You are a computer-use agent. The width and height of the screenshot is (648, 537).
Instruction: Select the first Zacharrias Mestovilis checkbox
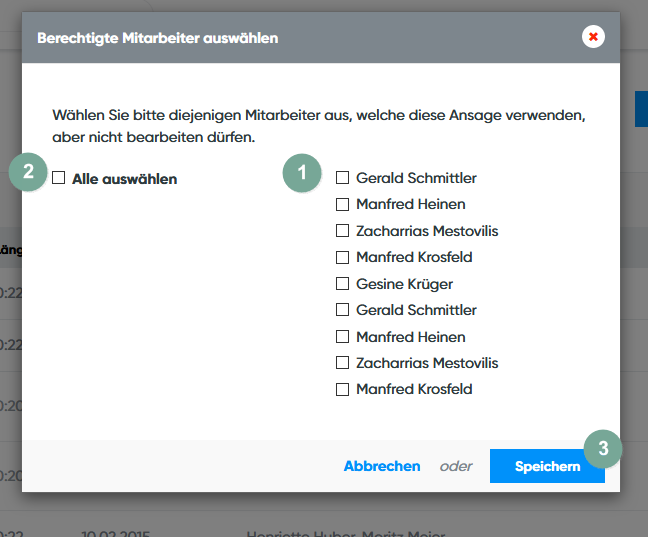342,231
